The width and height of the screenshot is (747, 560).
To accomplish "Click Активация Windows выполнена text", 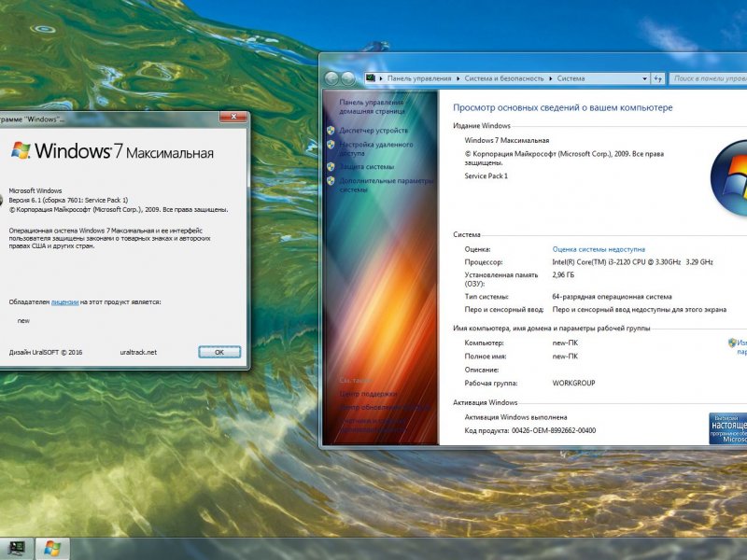I will (515, 417).
